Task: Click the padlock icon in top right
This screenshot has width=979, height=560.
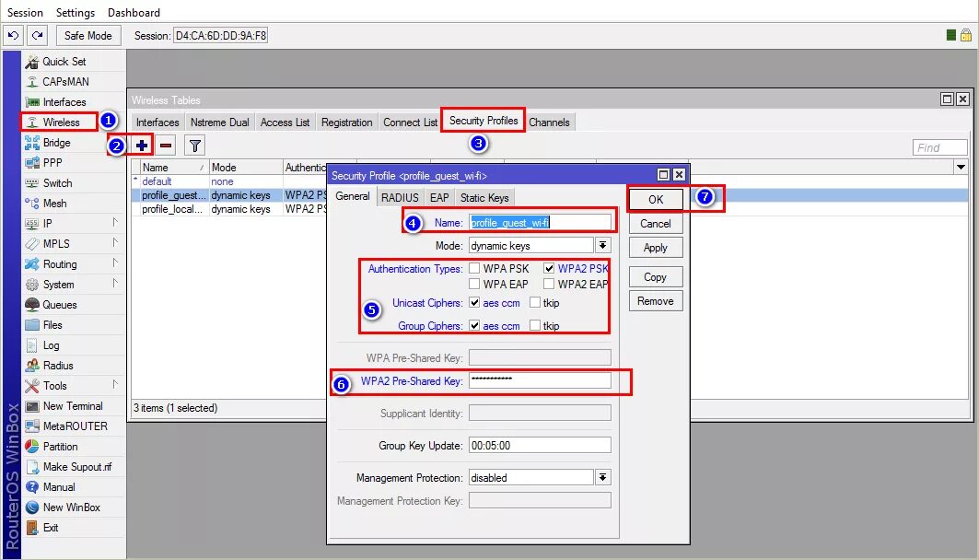Action: [966, 35]
